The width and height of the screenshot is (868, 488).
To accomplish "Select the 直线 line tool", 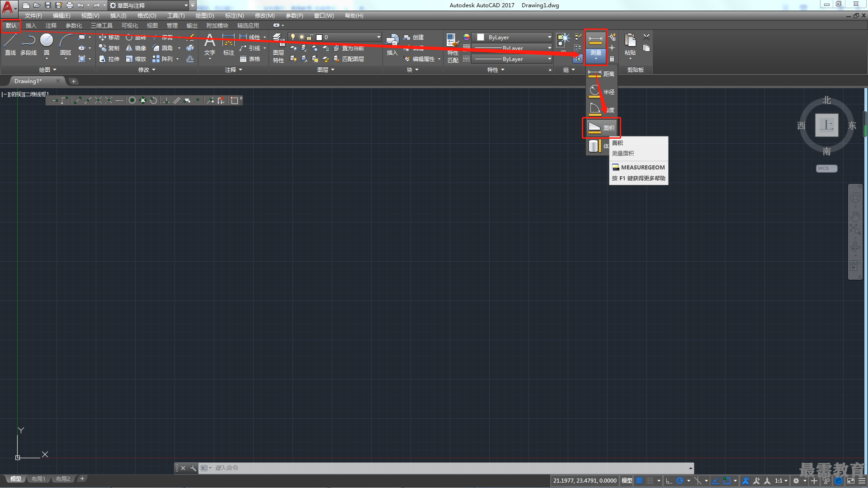I will coord(10,45).
